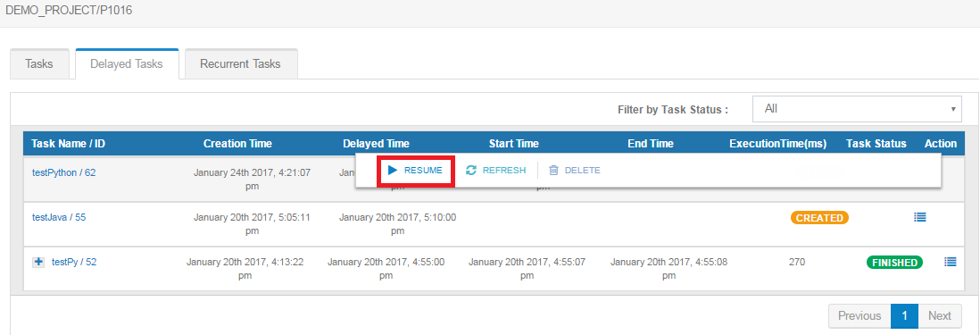Image resolution: width=980 pixels, height=335 pixels.
Task: Select page 1 in pagination
Action: tap(904, 315)
